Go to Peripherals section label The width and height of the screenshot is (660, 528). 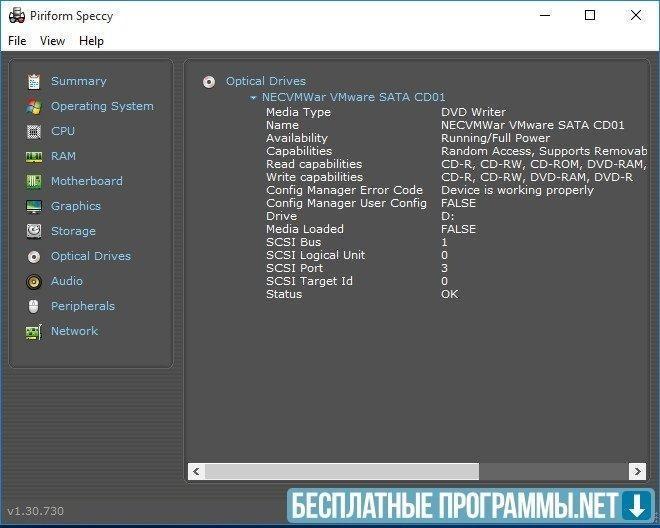(83, 306)
